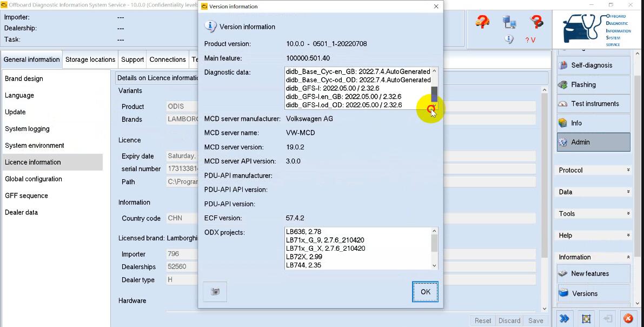Select Language in left list
Viewport: 644px width, 327px height.
click(19, 95)
